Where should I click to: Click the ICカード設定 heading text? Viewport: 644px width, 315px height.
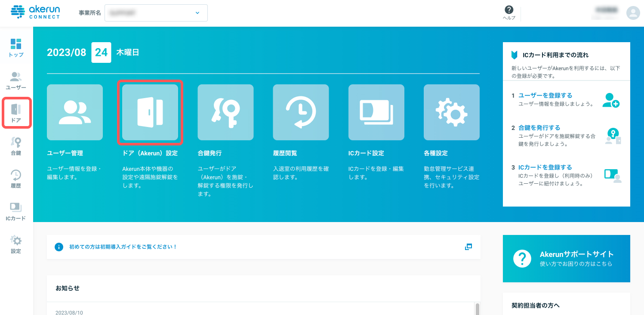(366, 153)
